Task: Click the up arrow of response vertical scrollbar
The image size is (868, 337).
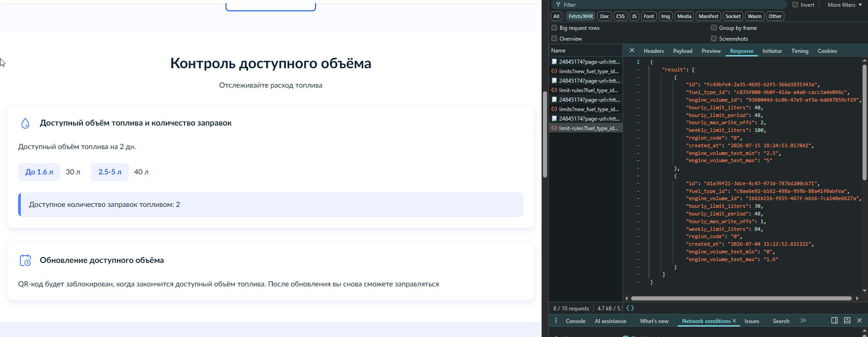Action: pos(864,60)
